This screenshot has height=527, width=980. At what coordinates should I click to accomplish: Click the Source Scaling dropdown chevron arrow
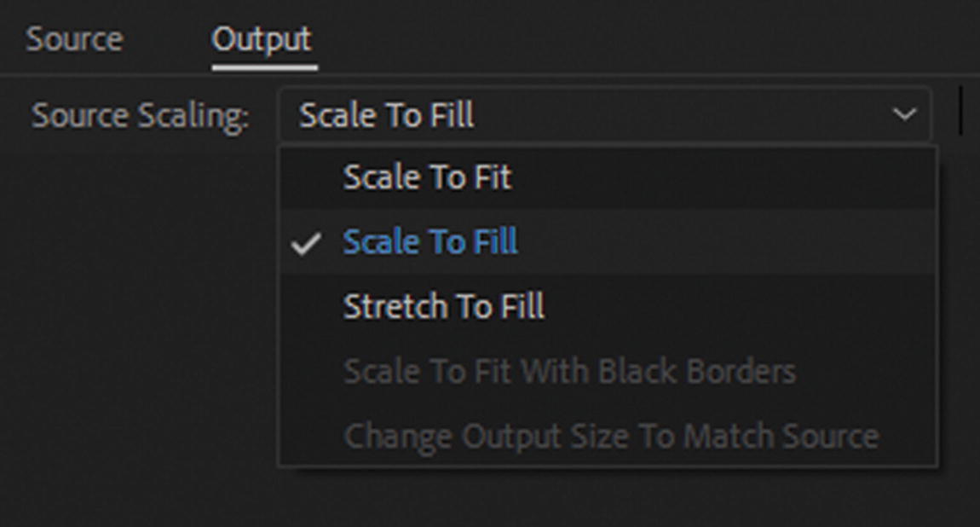tap(903, 114)
